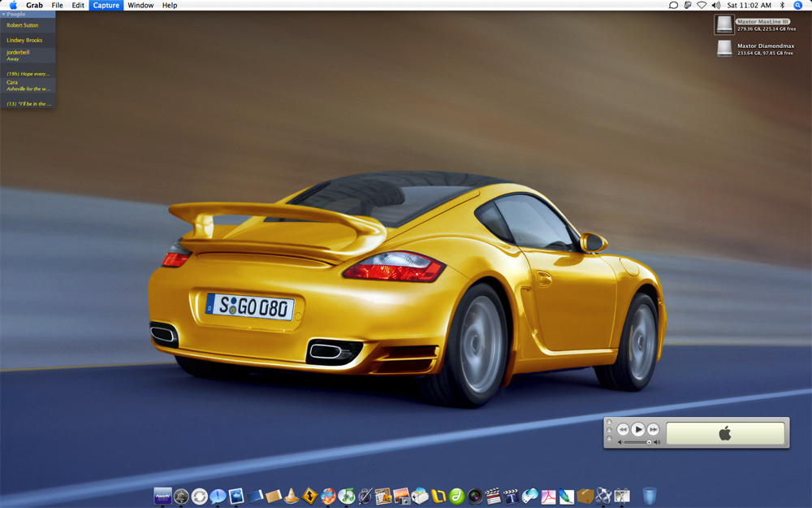Launch Image Capture in the Dock
This screenshot has width=812, height=508.
coord(401,496)
